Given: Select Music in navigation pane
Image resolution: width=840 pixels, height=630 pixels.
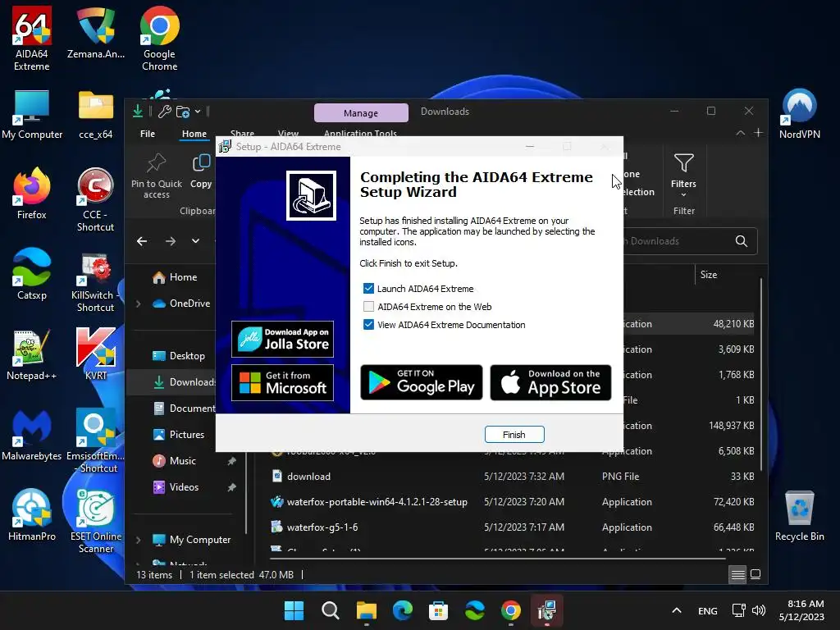Looking at the screenshot, I should tap(183, 461).
